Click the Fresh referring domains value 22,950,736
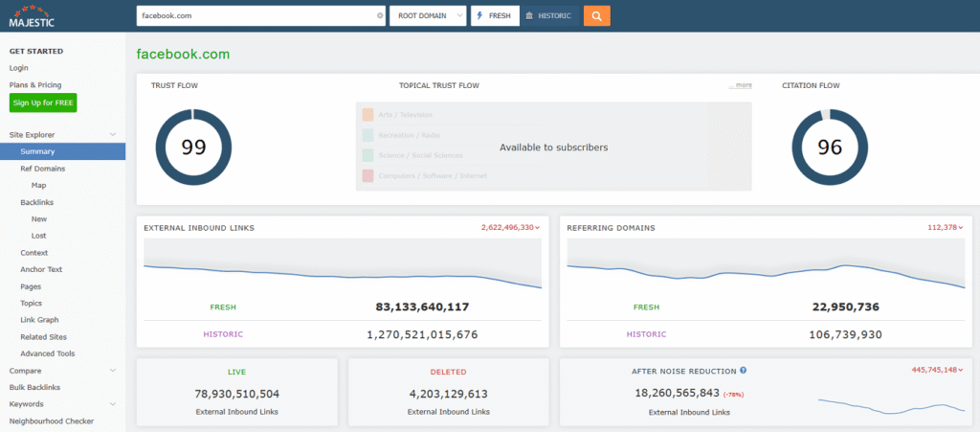The image size is (980, 432). (x=846, y=307)
